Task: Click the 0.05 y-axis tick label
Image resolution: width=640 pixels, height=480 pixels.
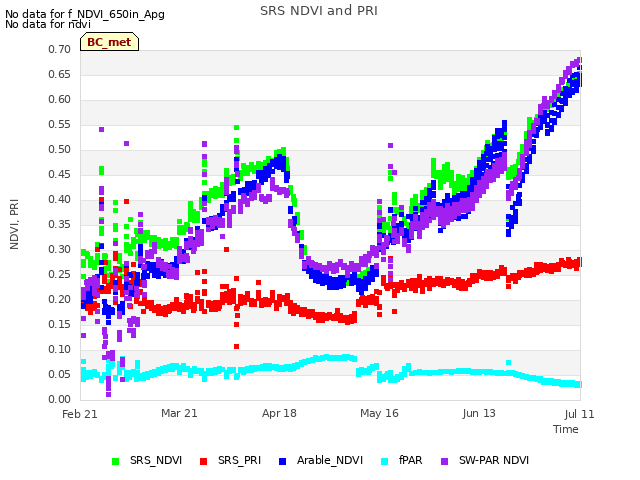Action: (x=60, y=374)
